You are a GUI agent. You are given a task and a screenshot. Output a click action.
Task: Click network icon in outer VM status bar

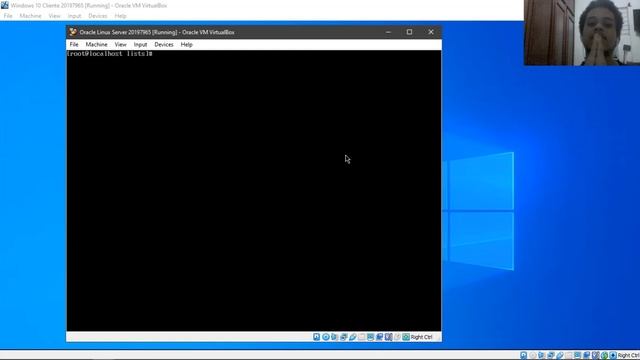tap(551, 356)
